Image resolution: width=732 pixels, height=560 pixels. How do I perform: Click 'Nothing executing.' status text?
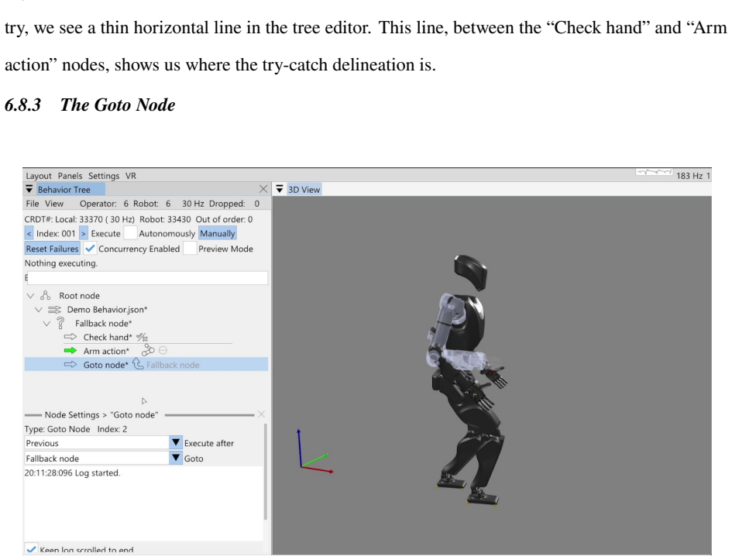tap(61, 263)
